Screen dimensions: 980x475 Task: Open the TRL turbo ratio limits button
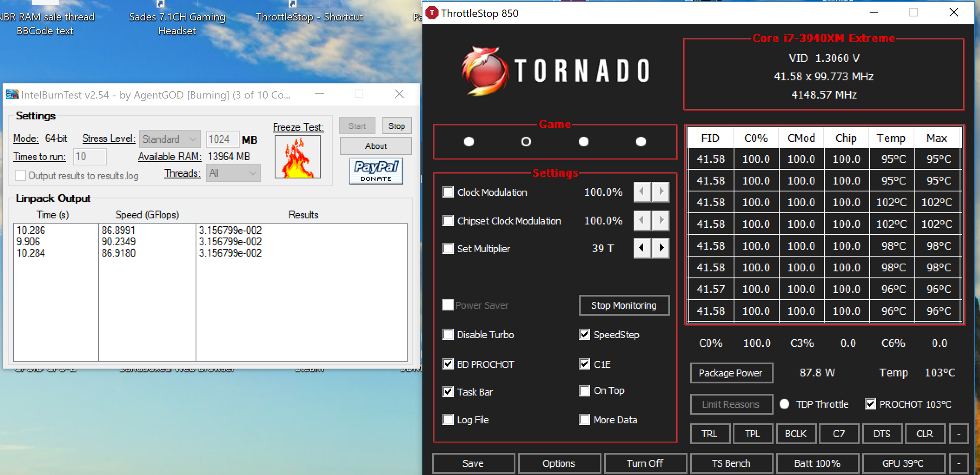tap(710, 434)
